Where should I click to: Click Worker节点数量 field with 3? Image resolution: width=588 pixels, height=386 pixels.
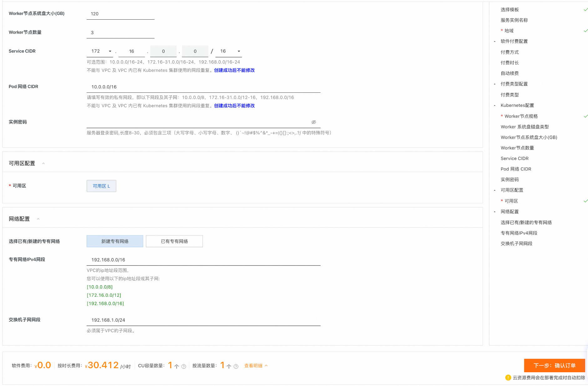(120, 32)
